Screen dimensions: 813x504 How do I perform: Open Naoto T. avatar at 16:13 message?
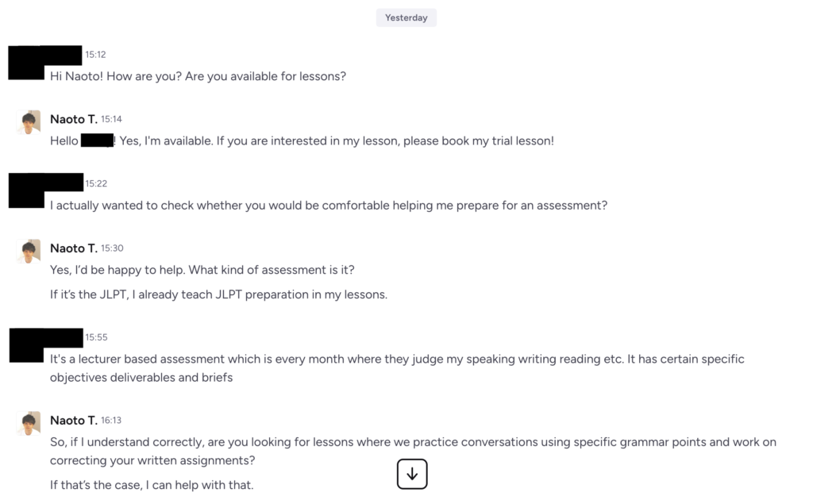[x=29, y=424]
